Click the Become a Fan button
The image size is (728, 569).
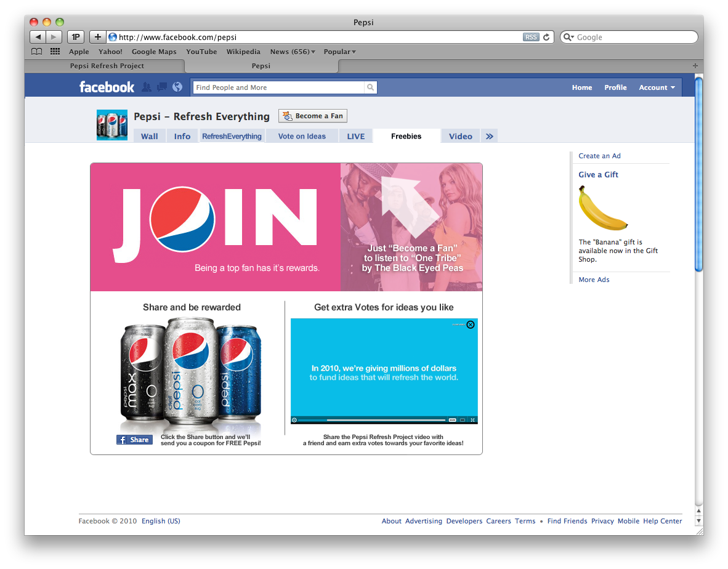[313, 116]
